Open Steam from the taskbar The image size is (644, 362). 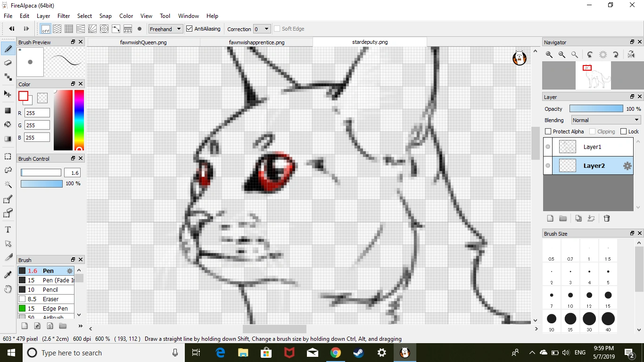(x=358, y=353)
